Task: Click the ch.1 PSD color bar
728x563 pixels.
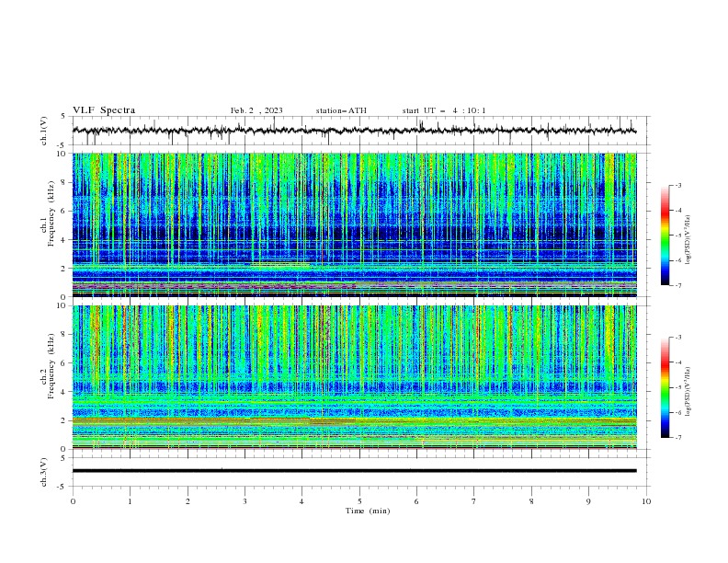Action: (665, 236)
